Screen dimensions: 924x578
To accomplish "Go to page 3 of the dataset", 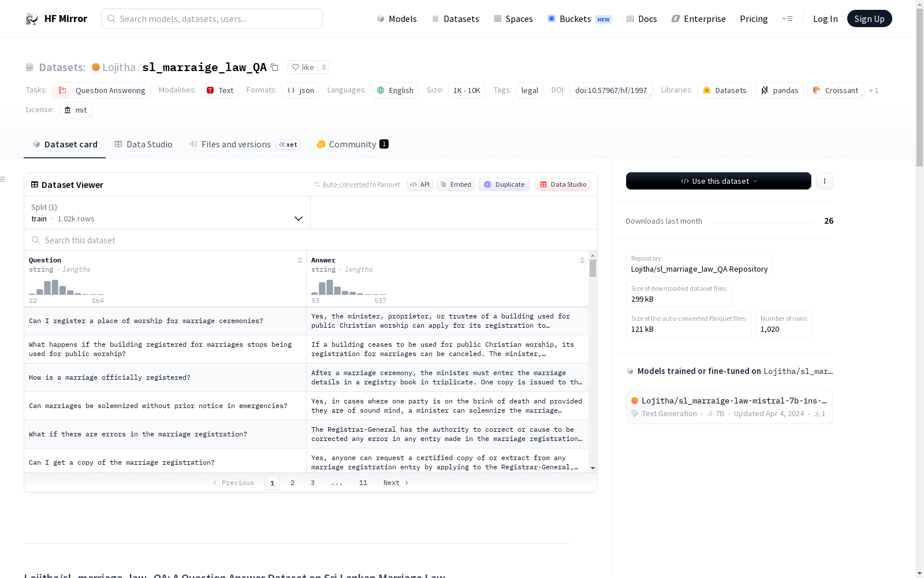I will (312, 483).
